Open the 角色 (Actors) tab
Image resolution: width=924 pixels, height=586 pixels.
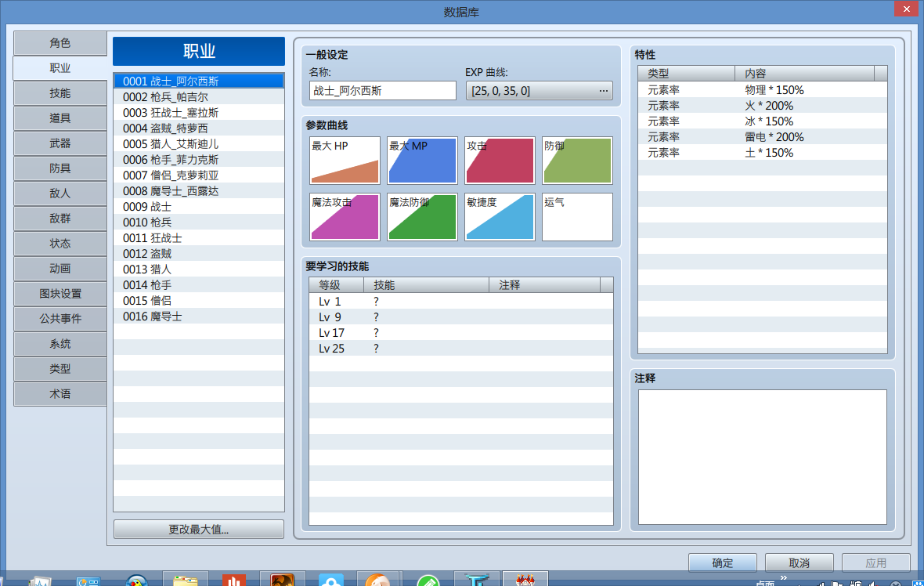tap(60, 43)
